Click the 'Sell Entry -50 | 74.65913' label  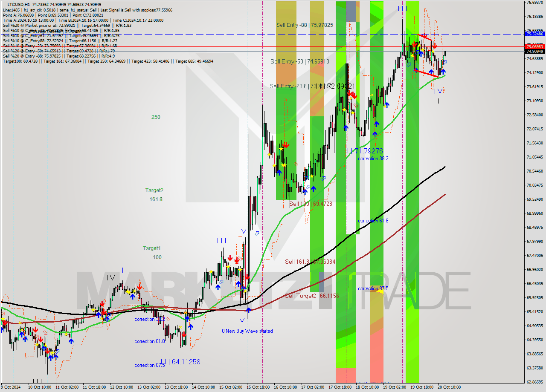[300, 62]
